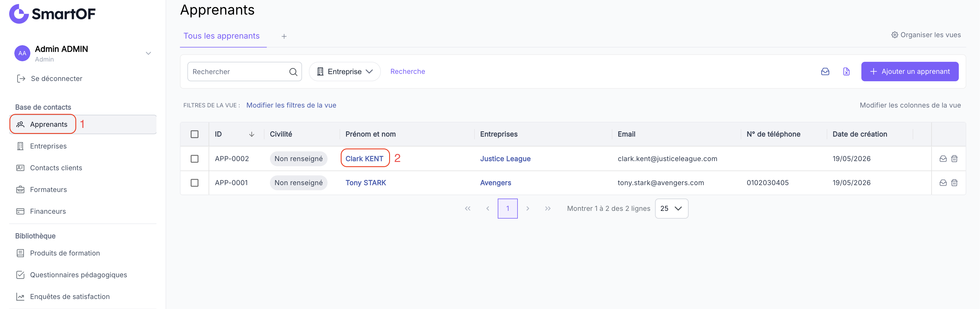Open the Justice League company link
This screenshot has width=980, height=309.
pyautogui.click(x=505, y=159)
